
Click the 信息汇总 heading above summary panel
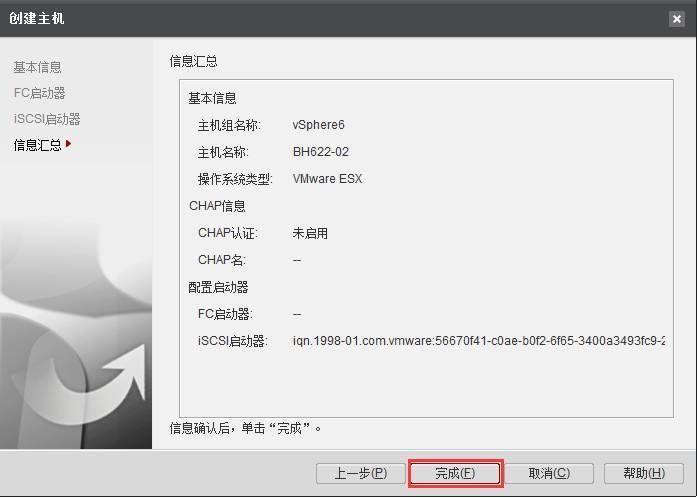coord(194,62)
